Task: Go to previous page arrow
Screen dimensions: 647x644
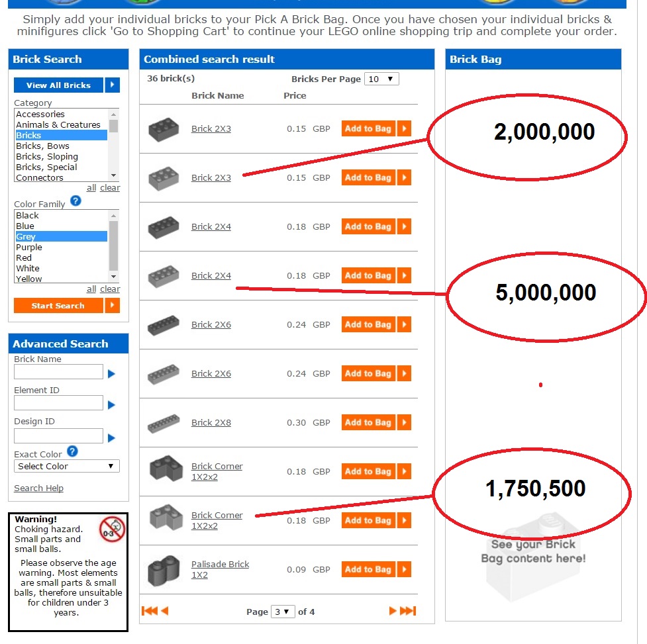Action: [x=165, y=611]
